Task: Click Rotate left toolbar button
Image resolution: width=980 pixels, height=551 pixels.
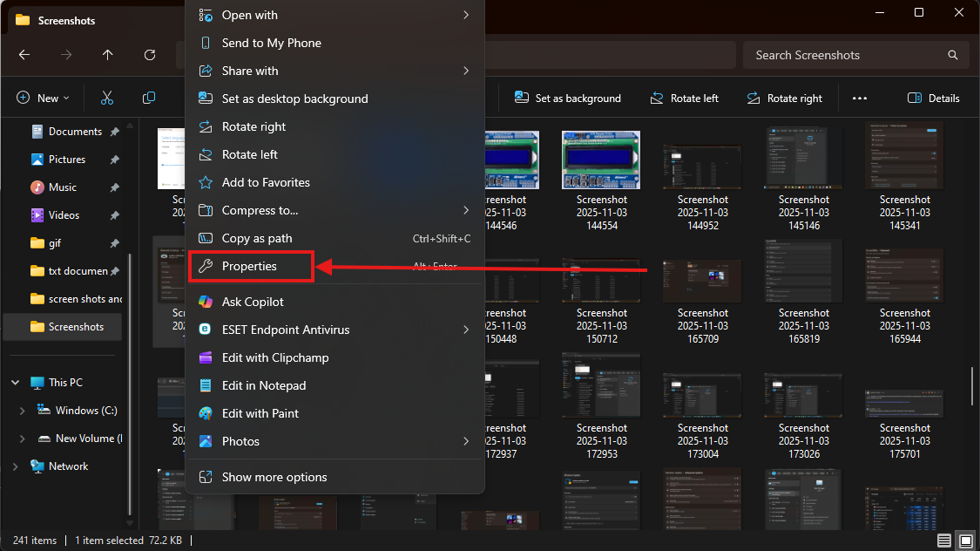Action: [x=685, y=99]
